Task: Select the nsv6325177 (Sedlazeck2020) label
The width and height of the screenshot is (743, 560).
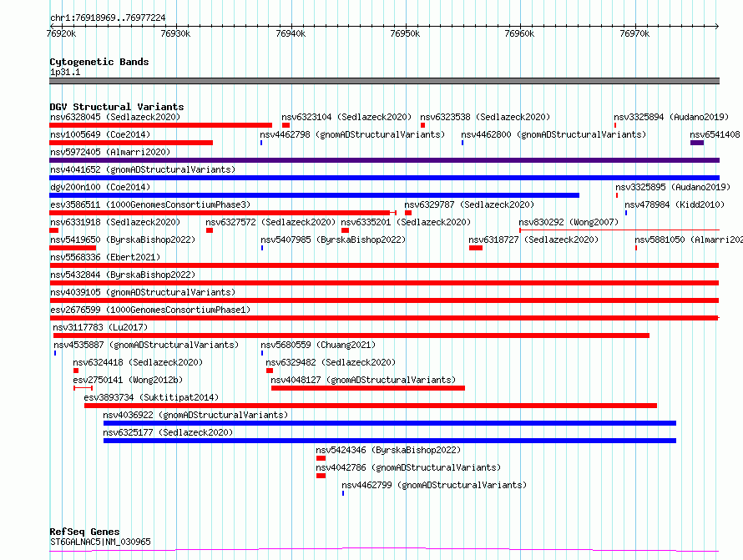Action: pyautogui.click(x=168, y=432)
